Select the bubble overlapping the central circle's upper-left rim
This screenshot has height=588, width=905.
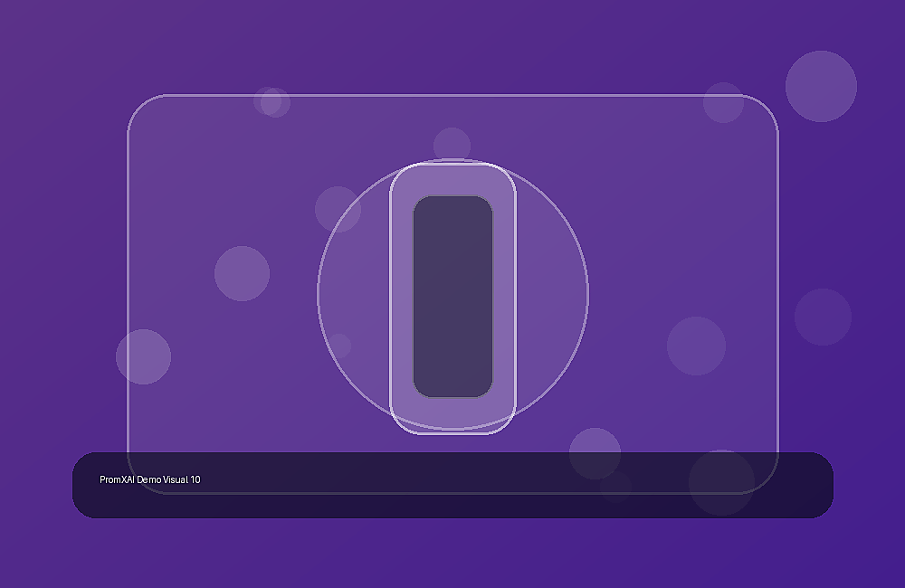338,209
